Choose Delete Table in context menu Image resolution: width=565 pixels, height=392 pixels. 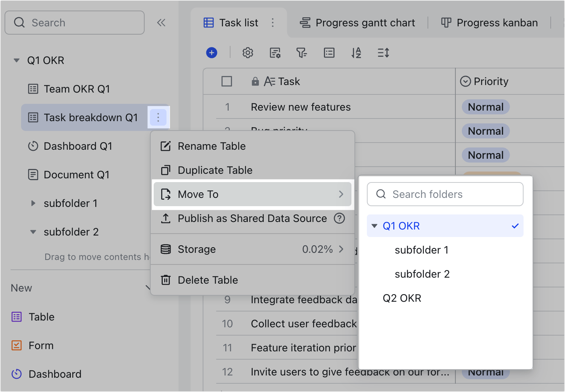click(208, 280)
